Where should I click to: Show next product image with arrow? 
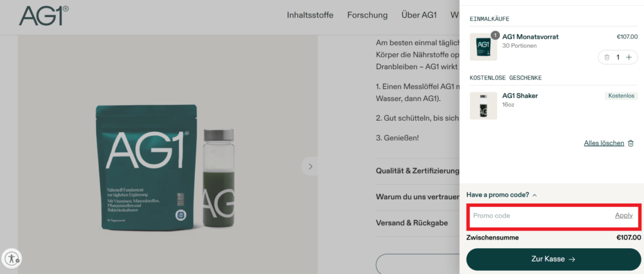coord(310,166)
